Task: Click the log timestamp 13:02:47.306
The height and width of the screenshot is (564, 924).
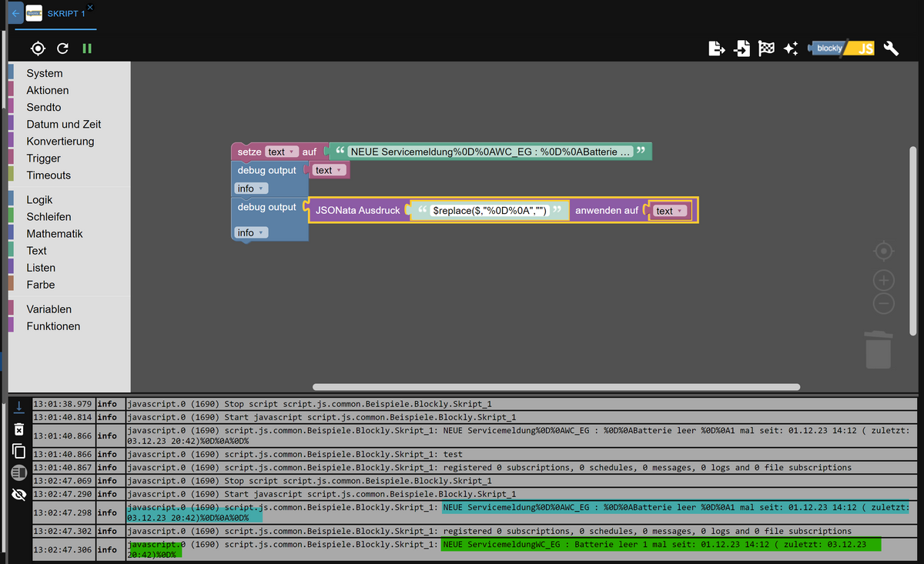Action: pyautogui.click(x=63, y=550)
